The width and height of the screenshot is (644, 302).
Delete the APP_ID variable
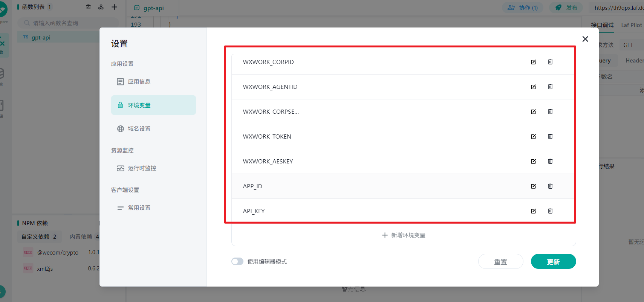click(550, 186)
